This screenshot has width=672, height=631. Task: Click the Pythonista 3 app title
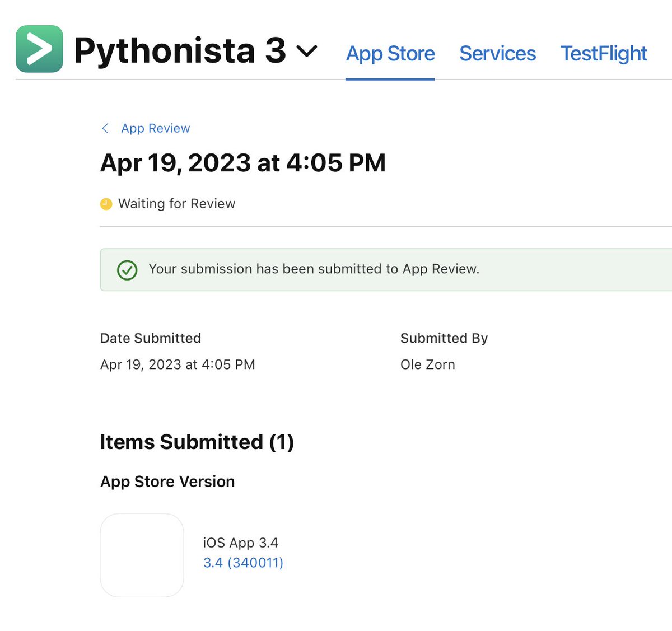[179, 50]
